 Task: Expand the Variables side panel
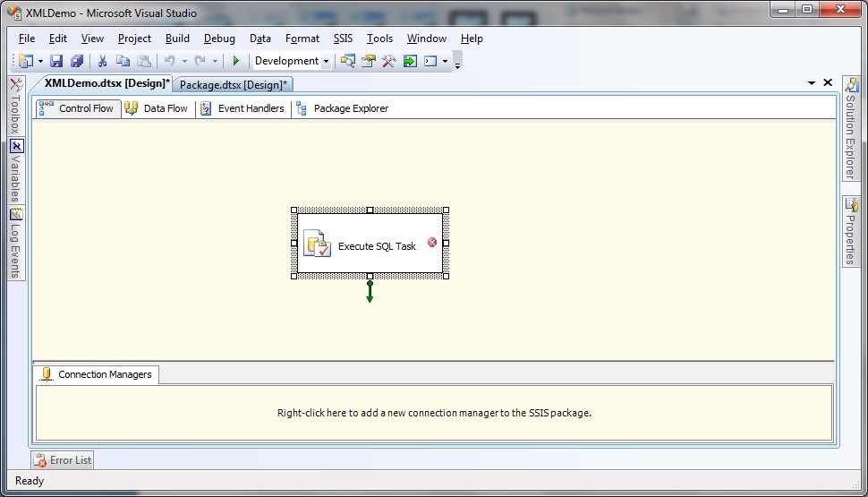[x=16, y=171]
